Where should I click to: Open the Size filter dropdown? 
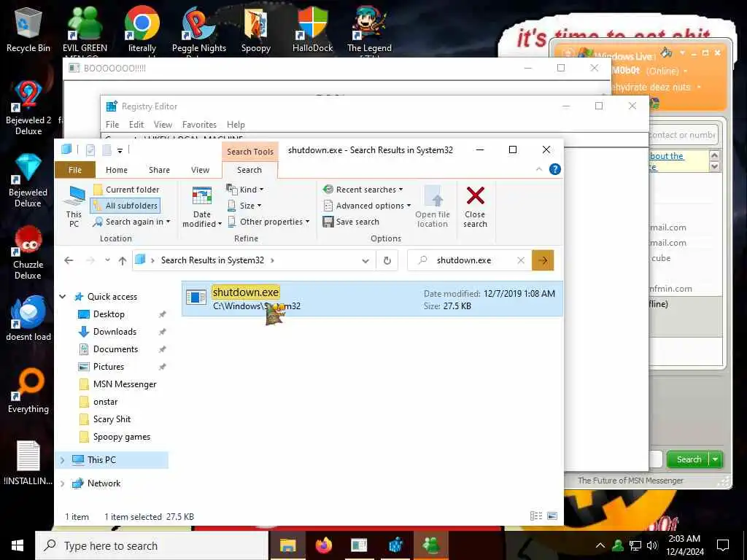(244, 206)
